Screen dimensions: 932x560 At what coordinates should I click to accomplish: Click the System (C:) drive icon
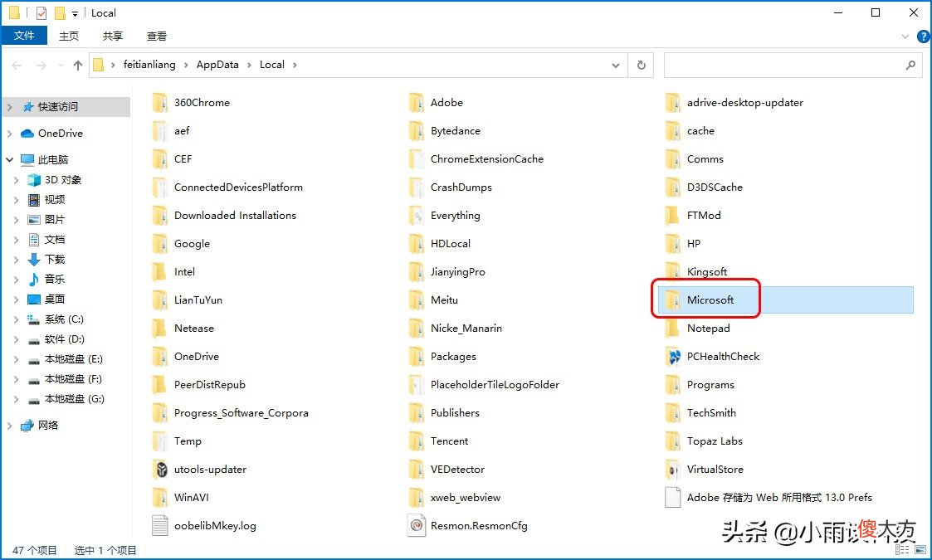click(x=34, y=319)
